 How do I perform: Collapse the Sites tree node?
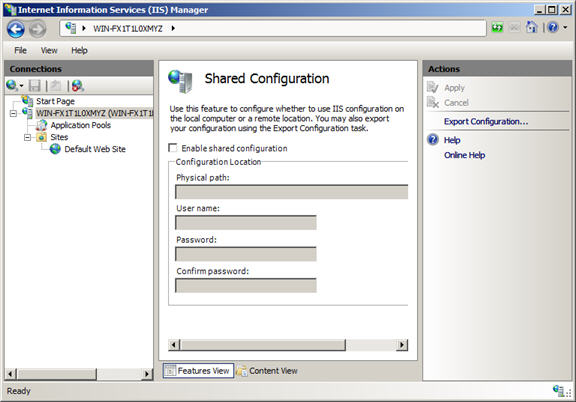click(28, 137)
